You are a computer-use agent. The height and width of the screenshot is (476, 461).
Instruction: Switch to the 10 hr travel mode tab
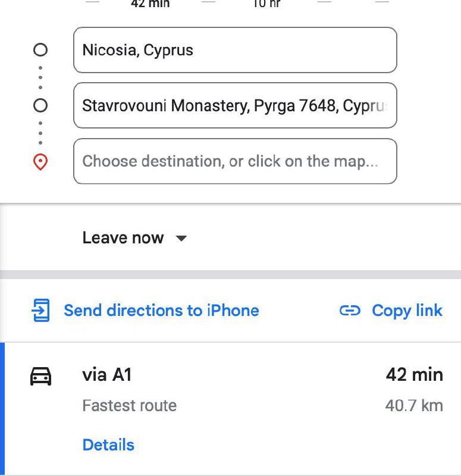pyautogui.click(x=266, y=4)
